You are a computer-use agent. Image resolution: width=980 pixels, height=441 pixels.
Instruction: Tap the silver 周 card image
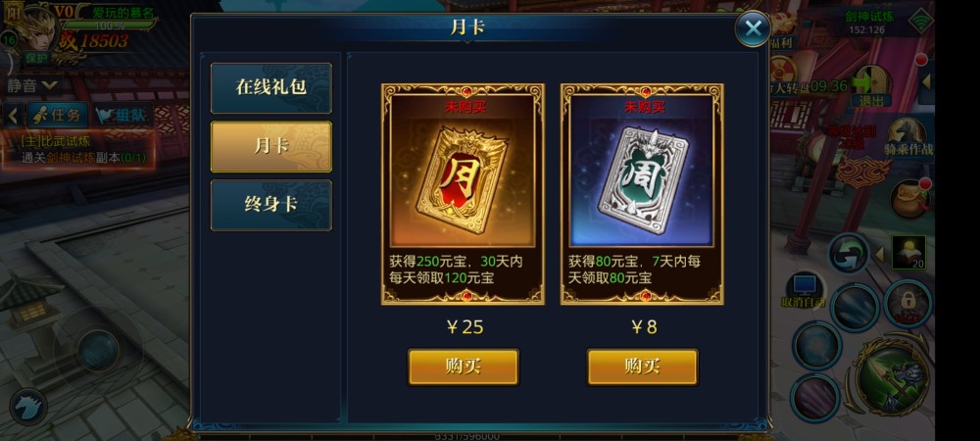click(x=643, y=180)
